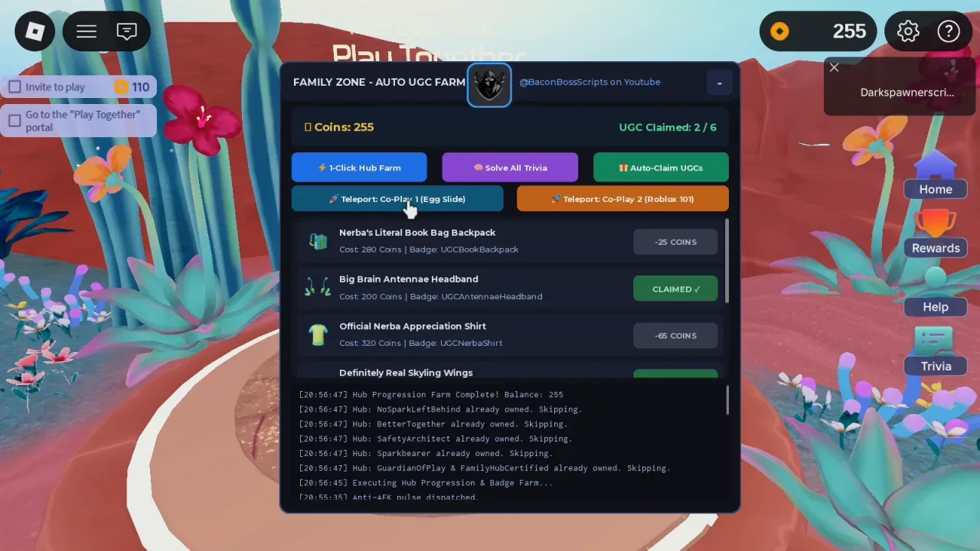Open the settings gear icon
Screen dimensions: 980x551
point(908,31)
